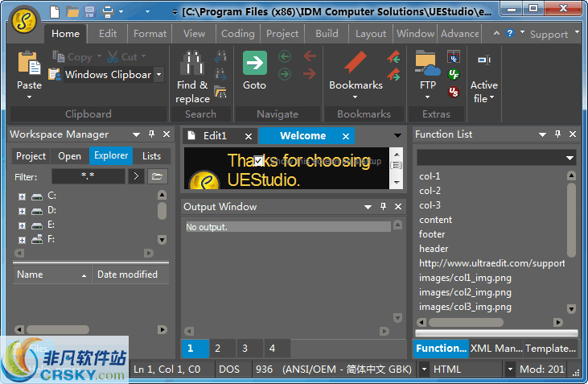Viewport: 588px width, 384px height.
Task: Click the Paste clipboard icon
Action: tap(29, 63)
